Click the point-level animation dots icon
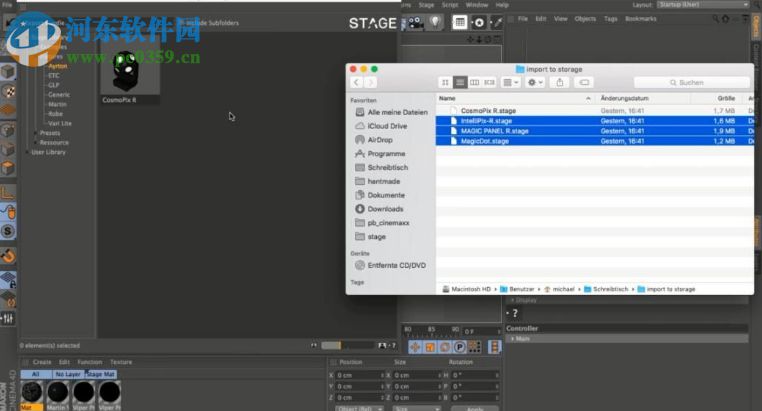Screen dimensions: 762x411 click(474, 347)
